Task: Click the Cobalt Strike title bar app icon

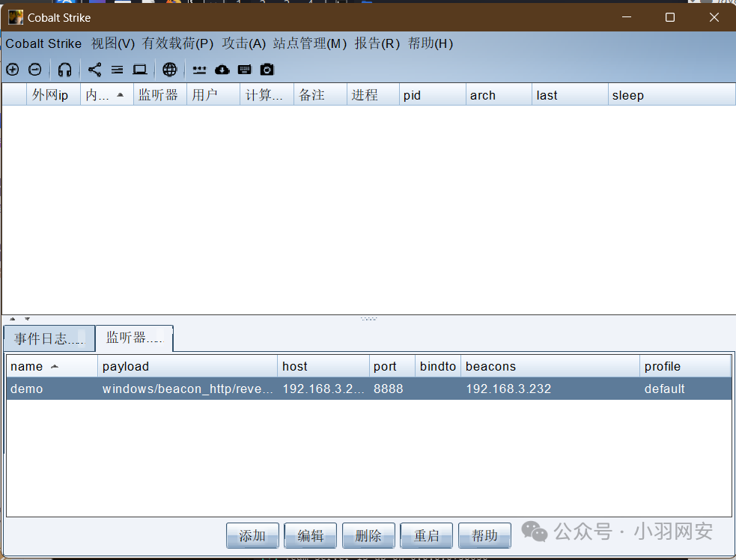Action: pyautogui.click(x=16, y=18)
